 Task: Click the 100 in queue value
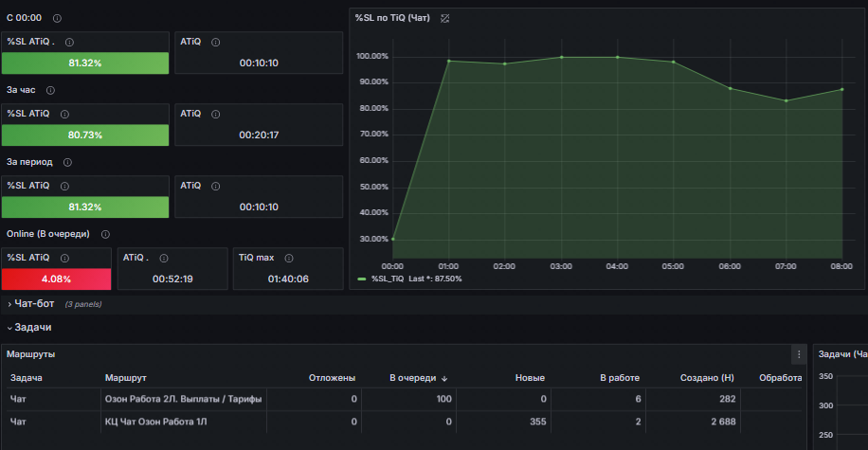pos(444,399)
